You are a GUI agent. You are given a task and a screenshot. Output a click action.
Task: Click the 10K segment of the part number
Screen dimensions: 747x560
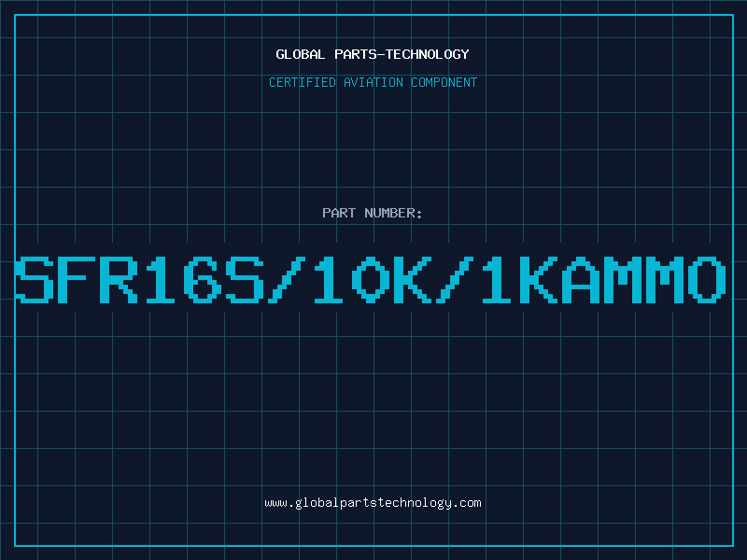[372, 279]
